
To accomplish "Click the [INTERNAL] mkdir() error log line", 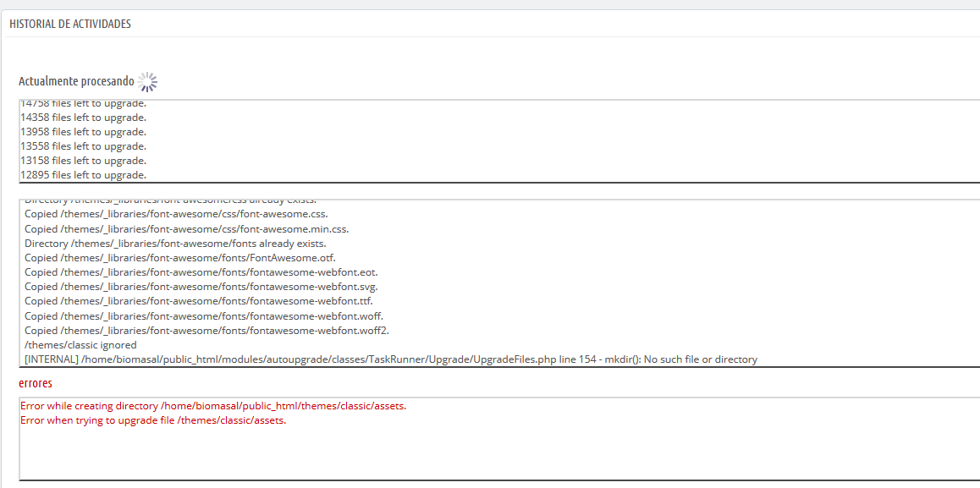I will pyautogui.click(x=391, y=359).
